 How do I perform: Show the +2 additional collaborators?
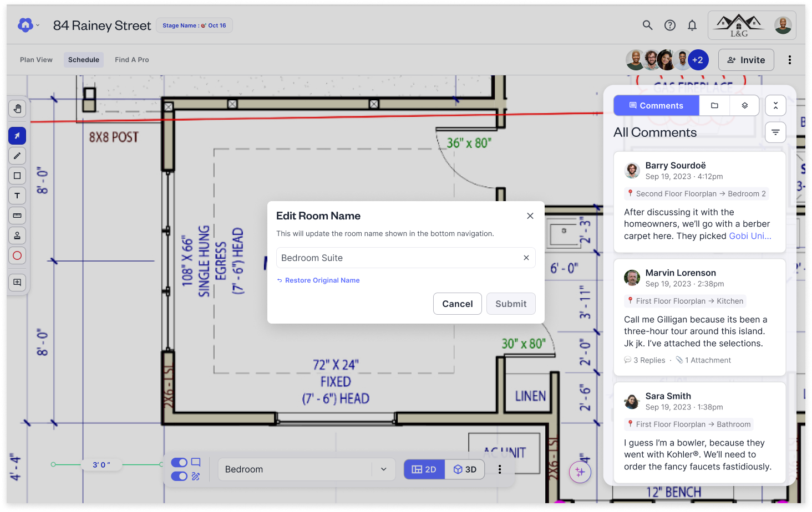(x=698, y=60)
